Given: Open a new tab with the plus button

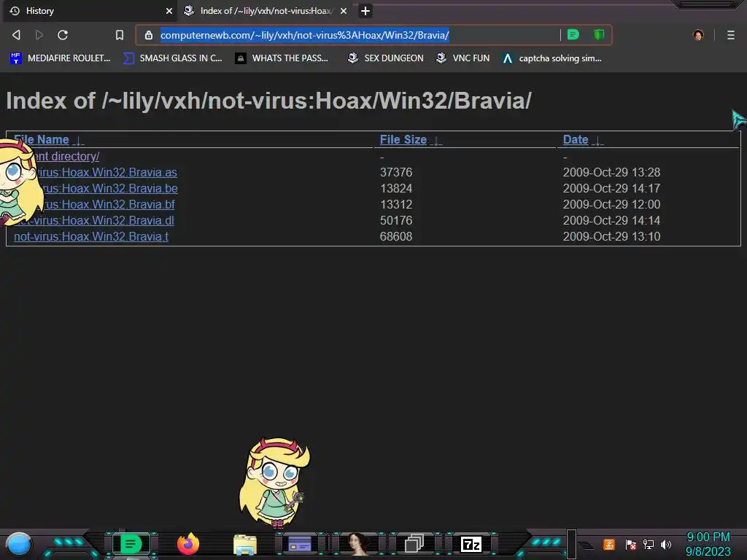Looking at the screenshot, I should coord(365,11).
